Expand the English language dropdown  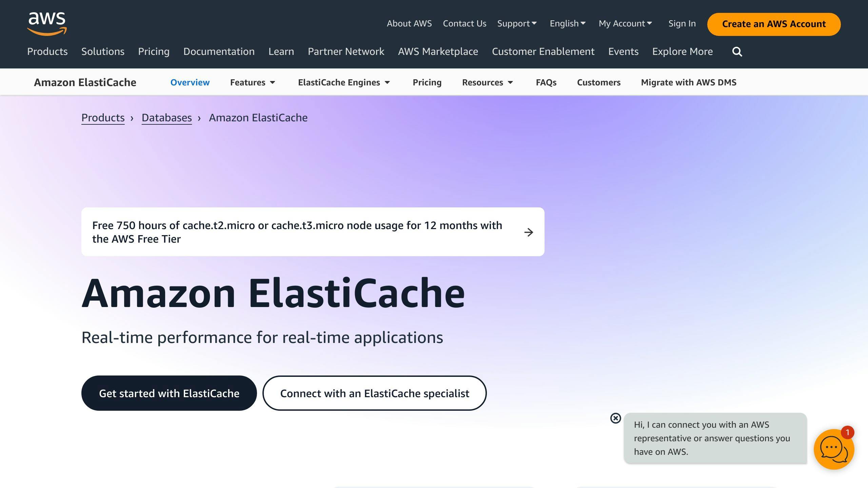tap(568, 24)
